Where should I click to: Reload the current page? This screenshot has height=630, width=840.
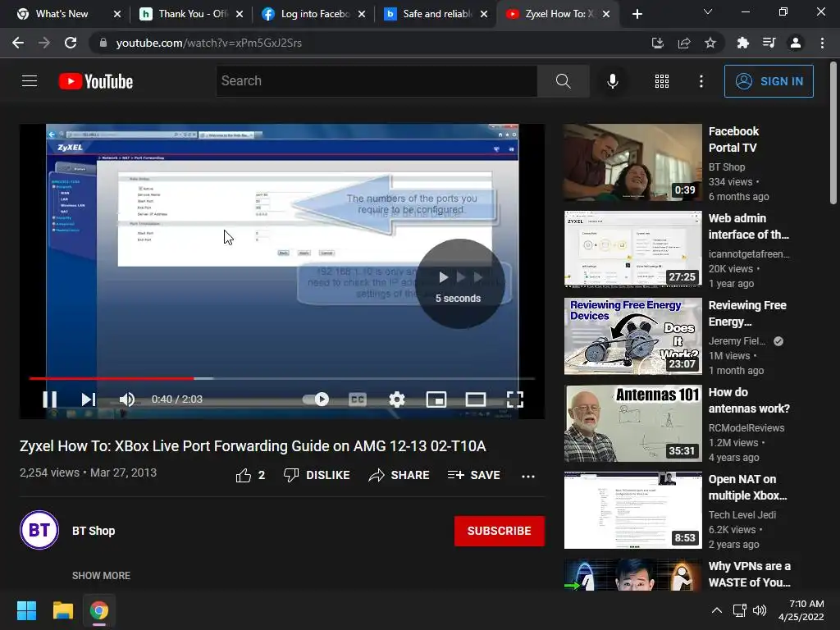pos(71,43)
